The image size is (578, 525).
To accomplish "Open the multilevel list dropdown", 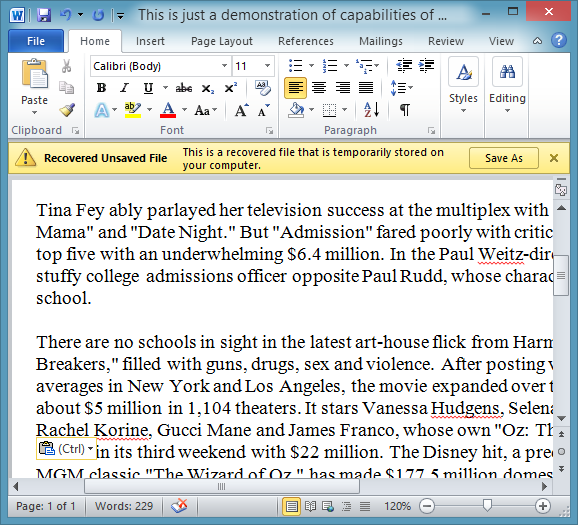I will click(376, 66).
